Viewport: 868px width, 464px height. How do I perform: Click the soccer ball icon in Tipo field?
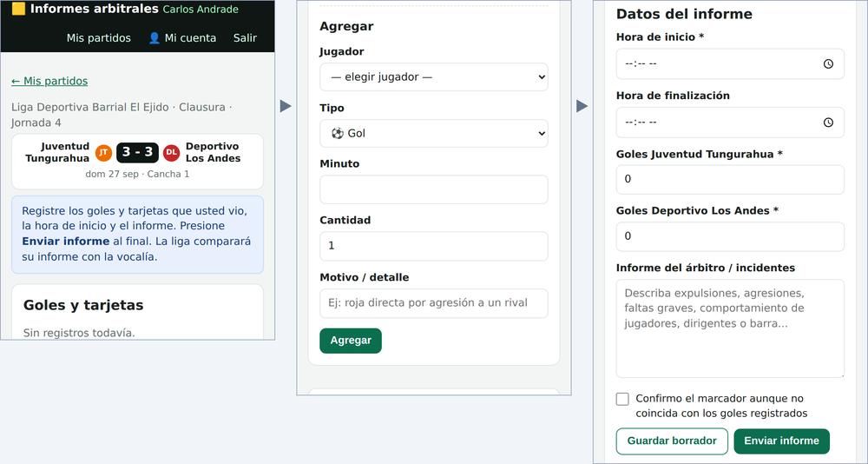(x=337, y=134)
